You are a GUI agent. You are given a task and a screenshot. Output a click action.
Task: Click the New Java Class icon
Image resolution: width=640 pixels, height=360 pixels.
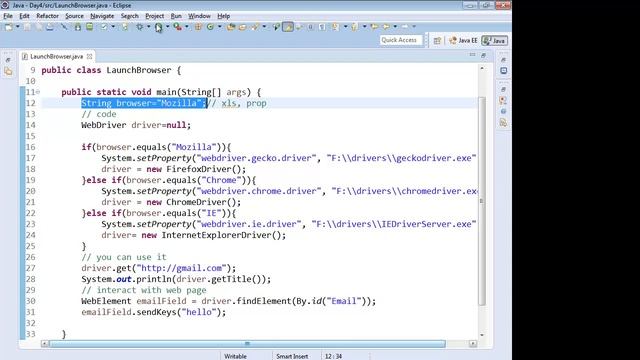tap(210, 27)
